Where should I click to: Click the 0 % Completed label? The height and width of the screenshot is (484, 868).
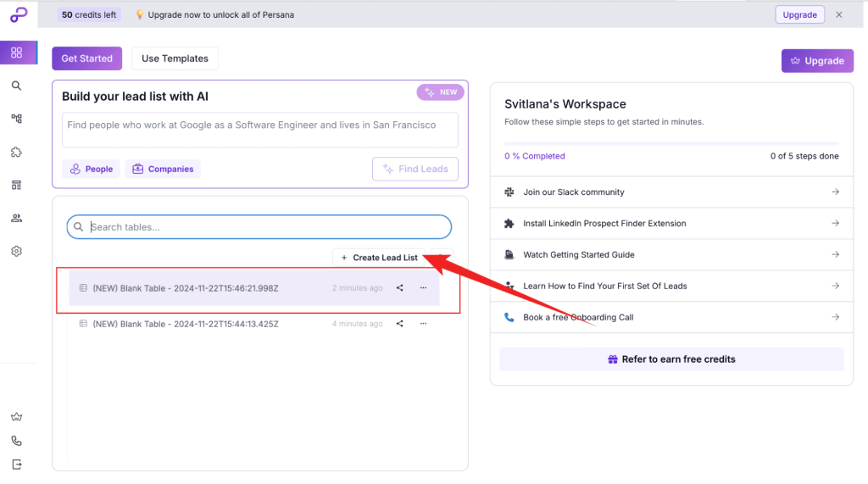click(535, 156)
